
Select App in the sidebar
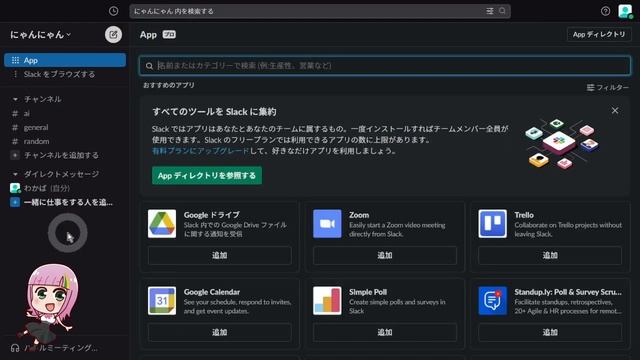[x=65, y=60]
